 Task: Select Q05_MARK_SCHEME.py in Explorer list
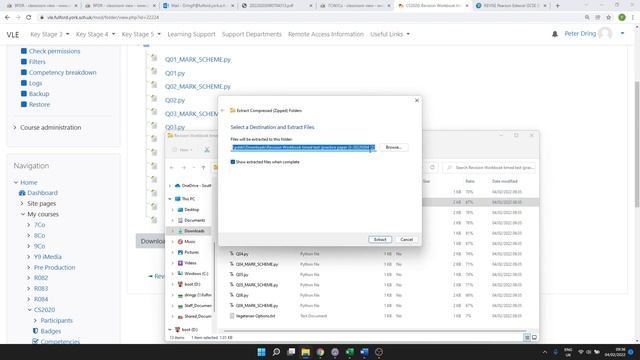click(x=256, y=285)
